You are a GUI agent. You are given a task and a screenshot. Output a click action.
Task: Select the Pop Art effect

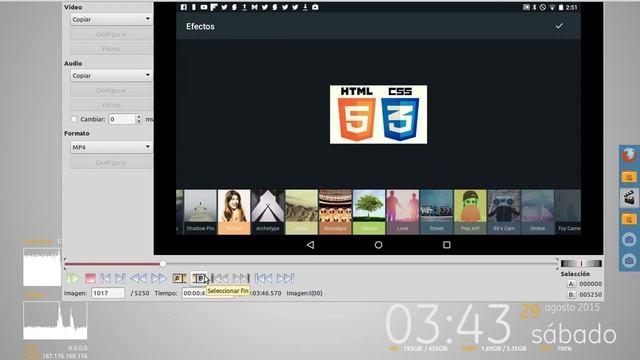coord(470,212)
